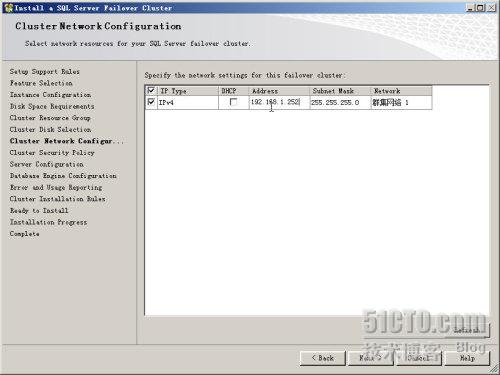Close the installer window
Screen dimensions: 500x375
click(x=491, y=8)
